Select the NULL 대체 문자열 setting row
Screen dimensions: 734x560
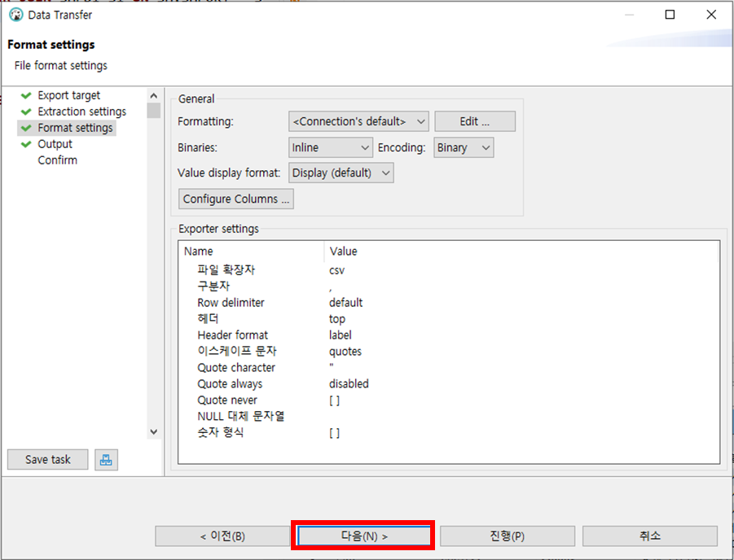click(241, 417)
